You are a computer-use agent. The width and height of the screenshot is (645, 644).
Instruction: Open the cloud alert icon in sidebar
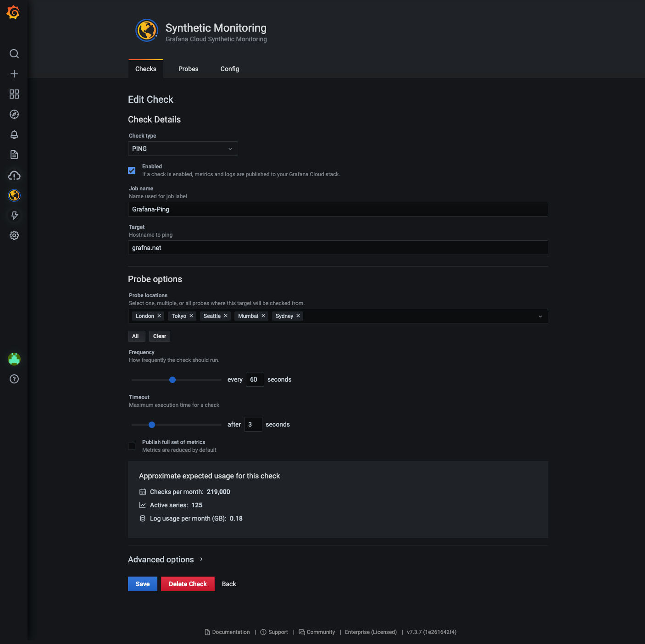coord(14,175)
